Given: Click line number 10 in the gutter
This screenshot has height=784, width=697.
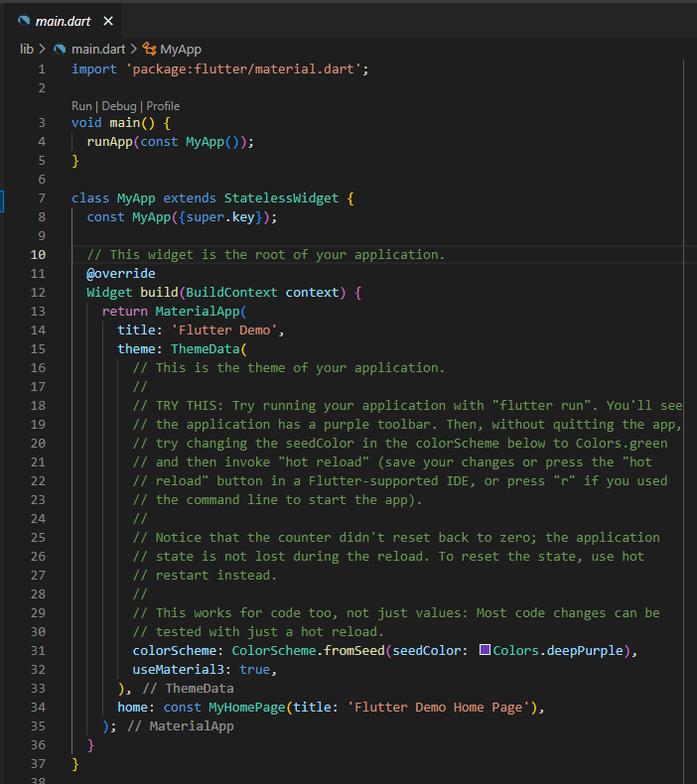Looking at the screenshot, I should 38,254.
